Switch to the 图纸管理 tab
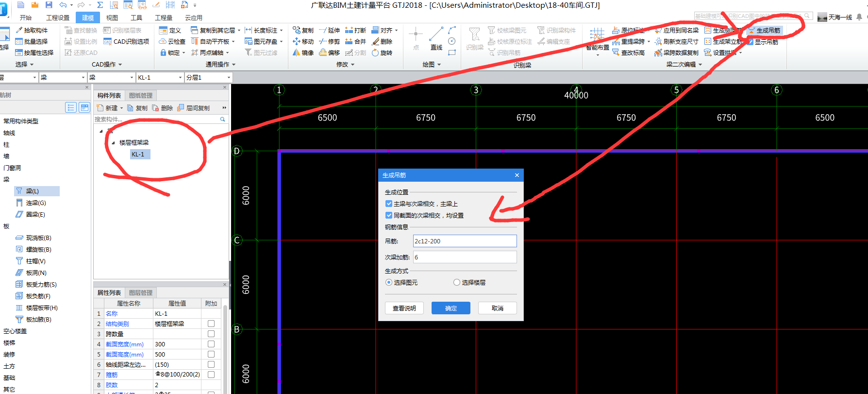 click(x=141, y=95)
